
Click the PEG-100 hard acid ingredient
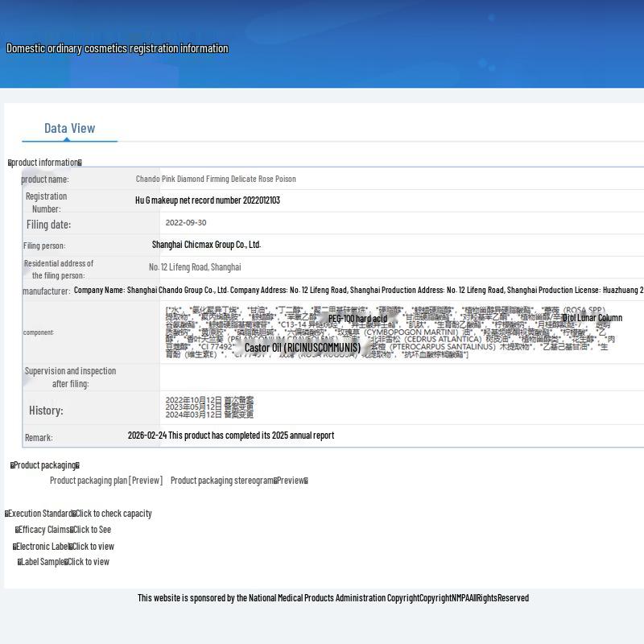coord(357,319)
